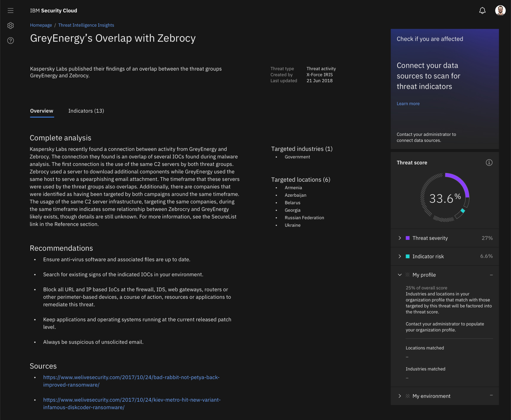Image resolution: width=511 pixels, height=420 pixels.
Task: Click Threat score panel heading
Action: click(412, 163)
